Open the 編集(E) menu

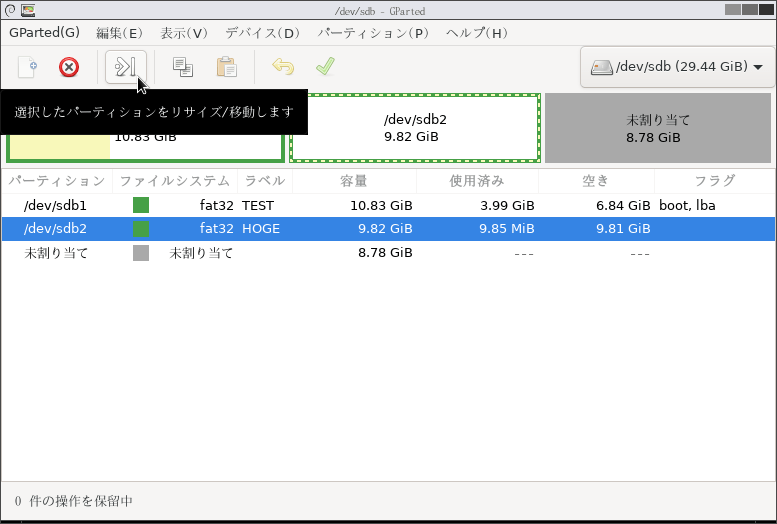[x=119, y=33]
